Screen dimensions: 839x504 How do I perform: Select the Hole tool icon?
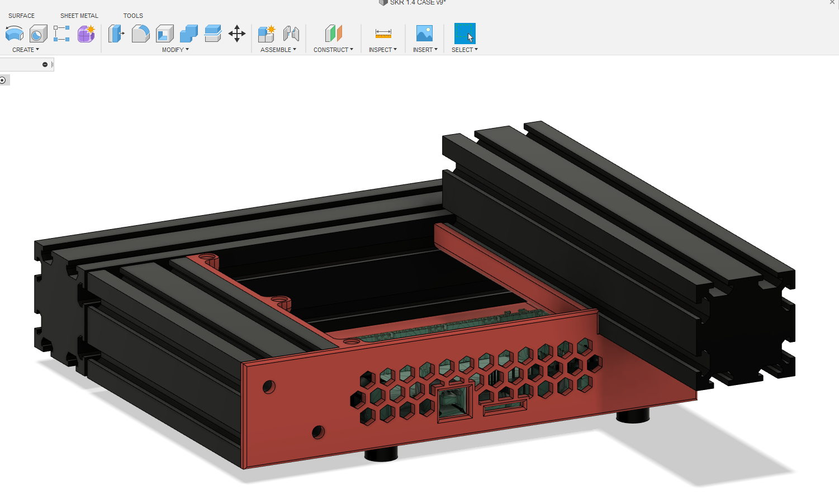[38, 34]
